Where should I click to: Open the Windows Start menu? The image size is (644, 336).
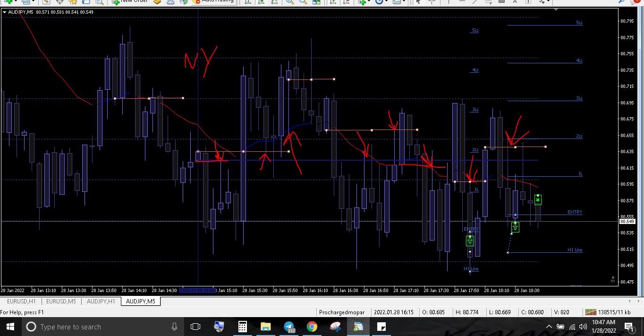click(10, 327)
